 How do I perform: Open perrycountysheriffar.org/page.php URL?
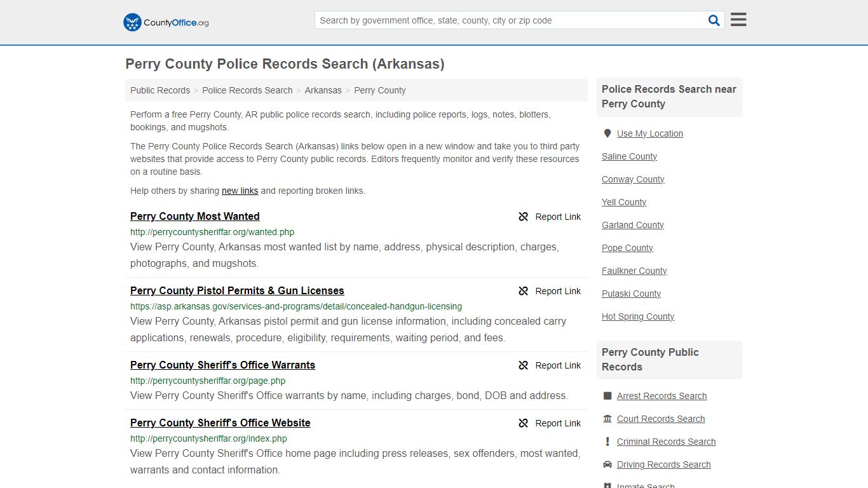pyautogui.click(x=208, y=381)
